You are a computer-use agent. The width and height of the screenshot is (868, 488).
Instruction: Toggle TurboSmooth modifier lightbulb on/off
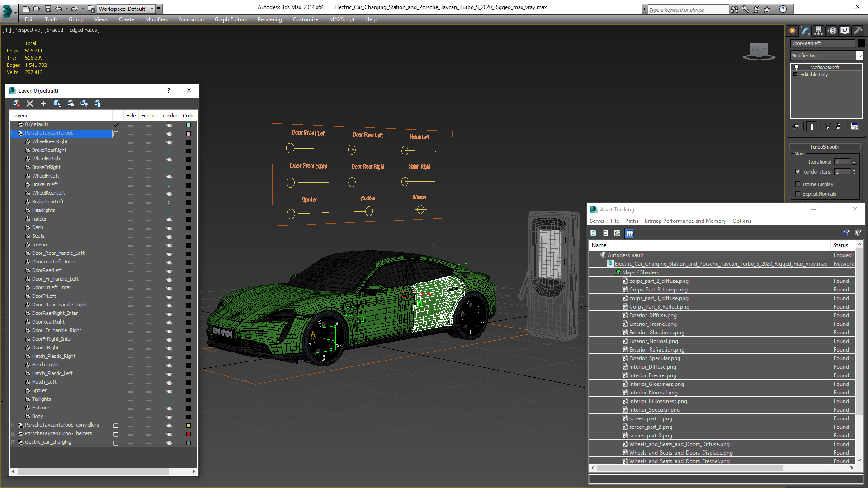tap(797, 67)
